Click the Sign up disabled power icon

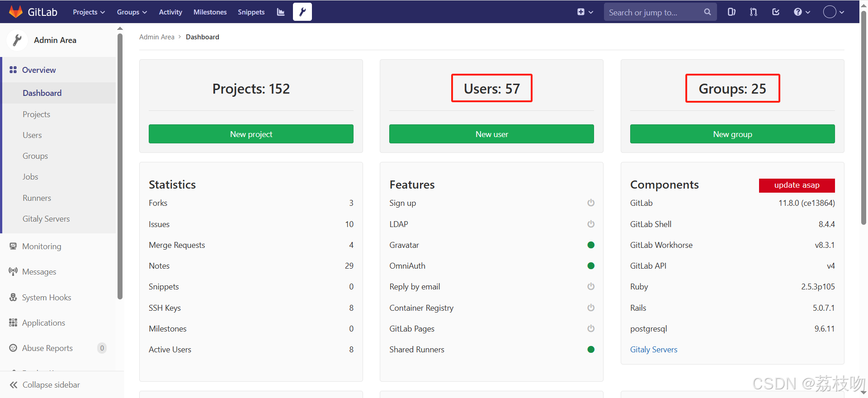pyautogui.click(x=591, y=203)
